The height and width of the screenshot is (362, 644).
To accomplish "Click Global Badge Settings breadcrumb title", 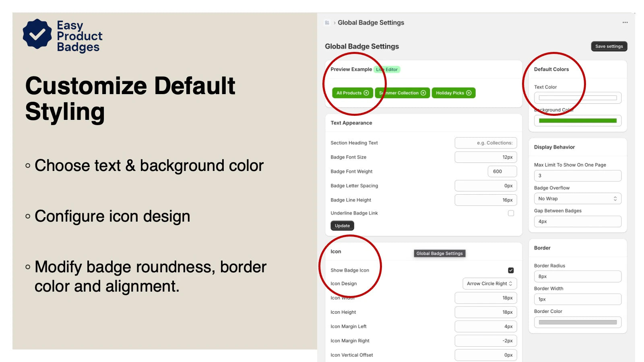I will (x=371, y=23).
